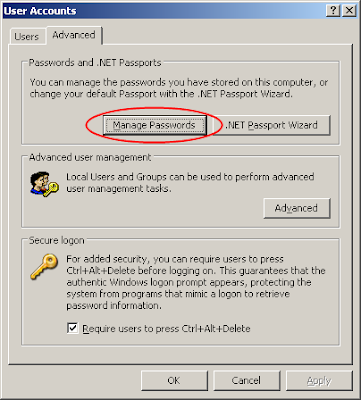Screen dimensions: 361x400
Task: Confirm with the OK button
Action: point(174,380)
